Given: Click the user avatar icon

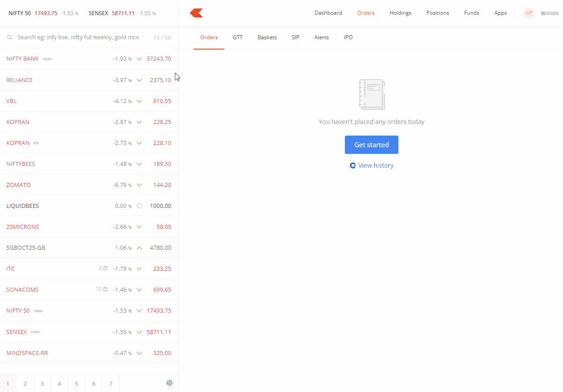Looking at the screenshot, I should [x=529, y=13].
